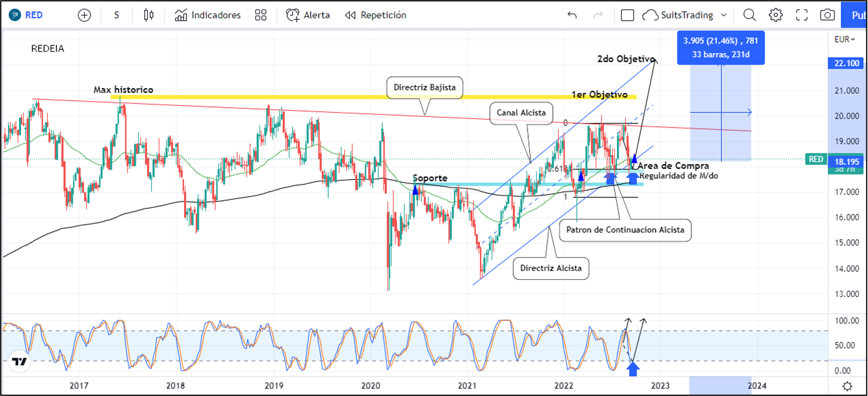Open the time axis settings gear
The height and width of the screenshot is (396, 868).
(847, 386)
